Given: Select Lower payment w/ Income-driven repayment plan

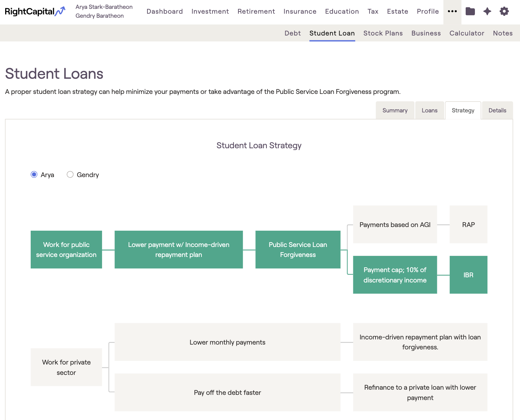Looking at the screenshot, I should click(x=179, y=250).
